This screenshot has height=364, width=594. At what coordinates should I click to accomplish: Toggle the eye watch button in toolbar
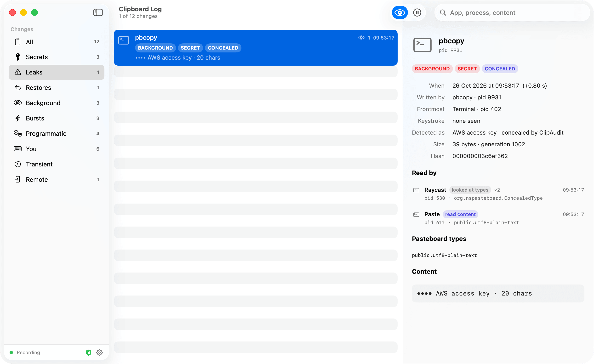(x=400, y=12)
